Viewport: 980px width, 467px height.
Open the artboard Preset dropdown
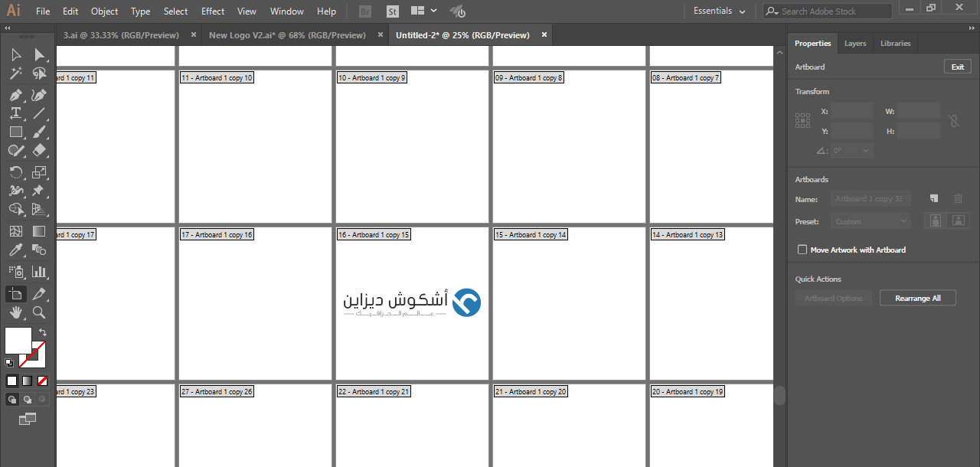[x=871, y=220]
